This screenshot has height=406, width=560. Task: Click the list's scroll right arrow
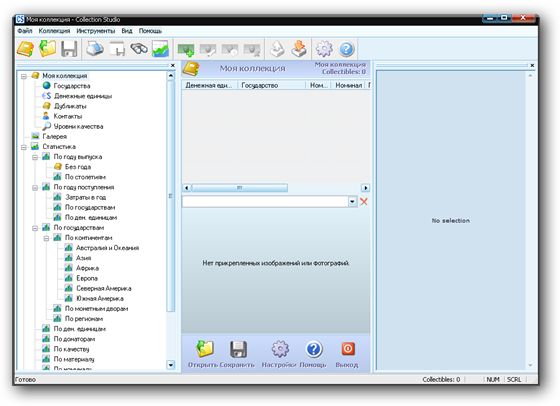click(x=365, y=188)
